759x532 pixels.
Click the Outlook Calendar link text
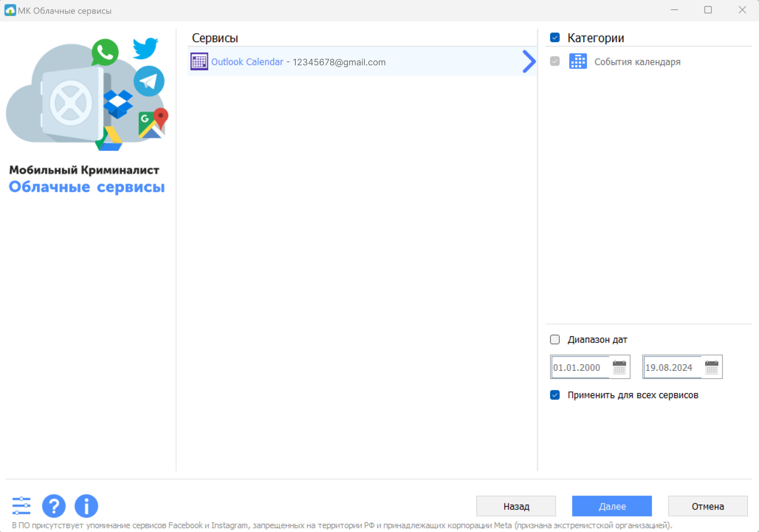[x=247, y=62]
